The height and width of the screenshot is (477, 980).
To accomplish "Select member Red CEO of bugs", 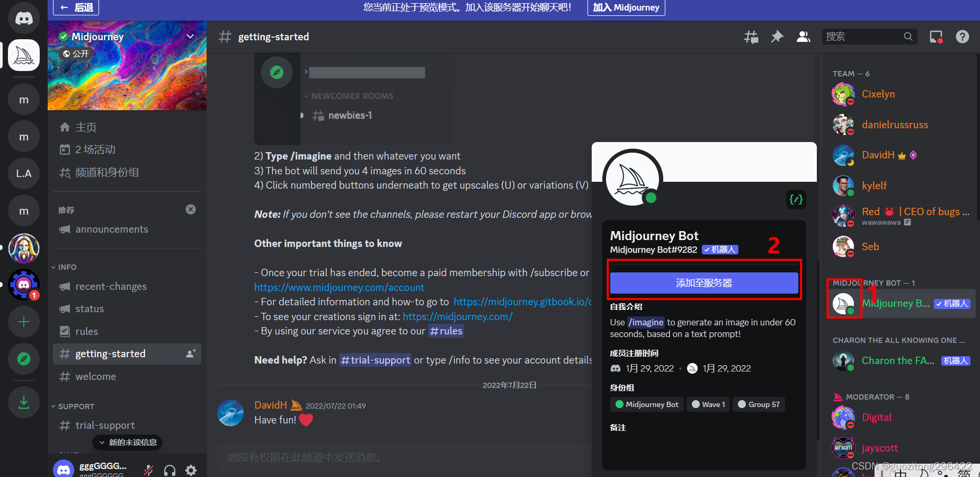I will [x=901, y=216].
